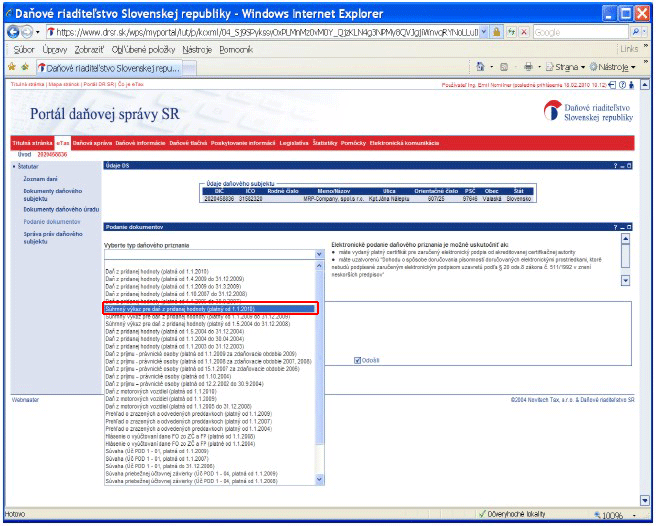Open the Home button dropdown arrow
The width and height of the screenshot is (656, 526).
click(492, 67)
